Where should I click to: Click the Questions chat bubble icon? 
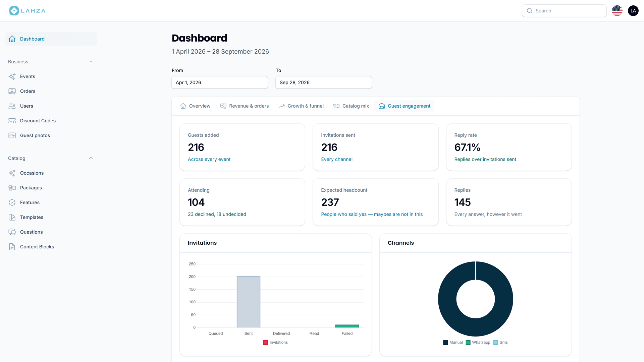(x=12, y=232)
